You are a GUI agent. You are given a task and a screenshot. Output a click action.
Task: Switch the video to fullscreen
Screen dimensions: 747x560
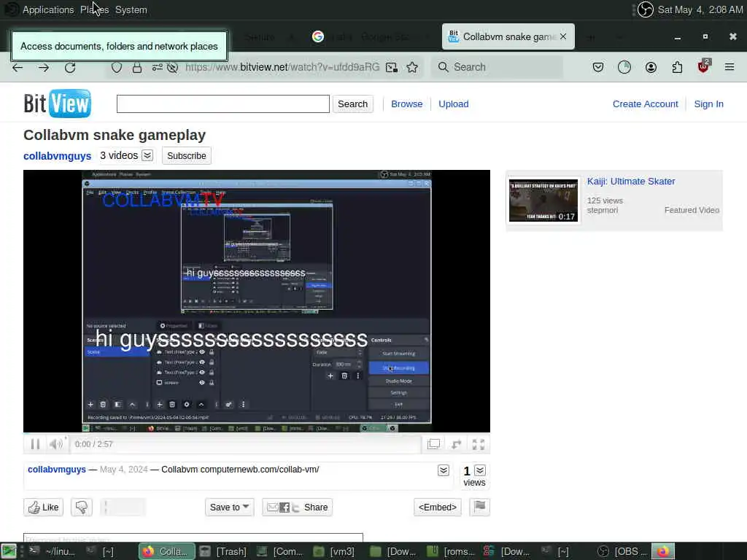click(x=479, y=444)
